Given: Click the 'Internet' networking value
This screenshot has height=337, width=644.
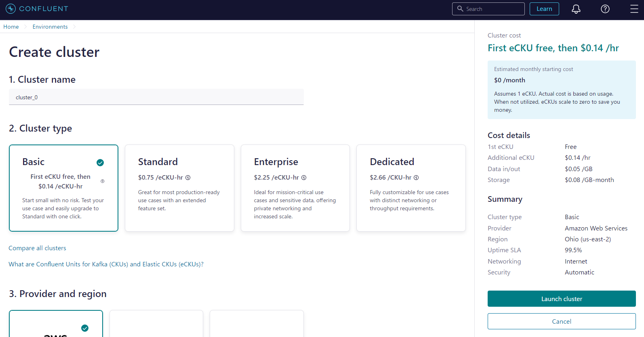Looking at the screenshot, I should click(x=576, y=262).
